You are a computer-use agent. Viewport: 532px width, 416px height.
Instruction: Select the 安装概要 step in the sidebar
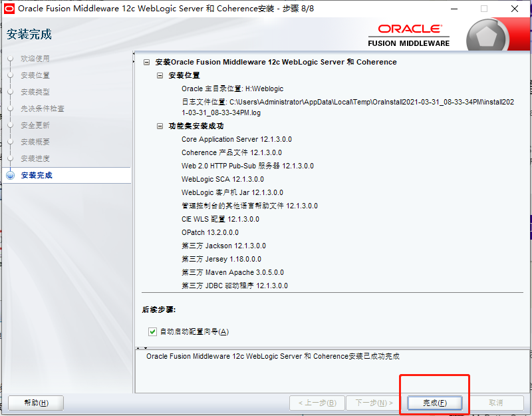(x=35, y=142)
